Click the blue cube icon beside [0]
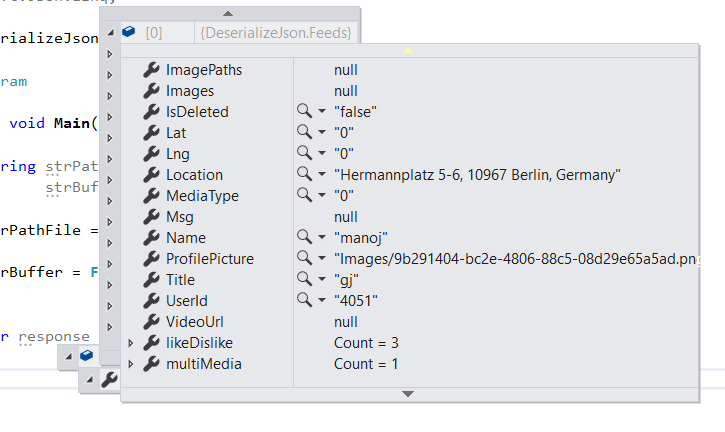Screen dimensions: 725x432 (x=128, y=33)
